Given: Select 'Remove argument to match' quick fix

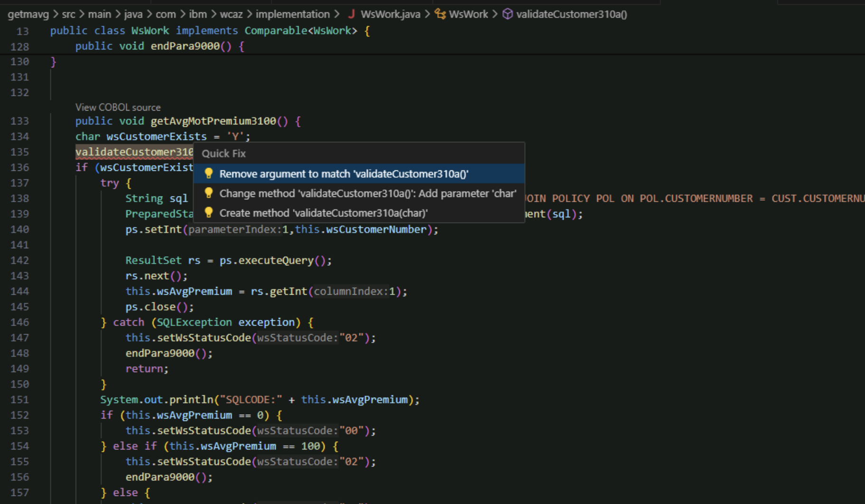Looking at the screenshot, I should click(359, 174).
